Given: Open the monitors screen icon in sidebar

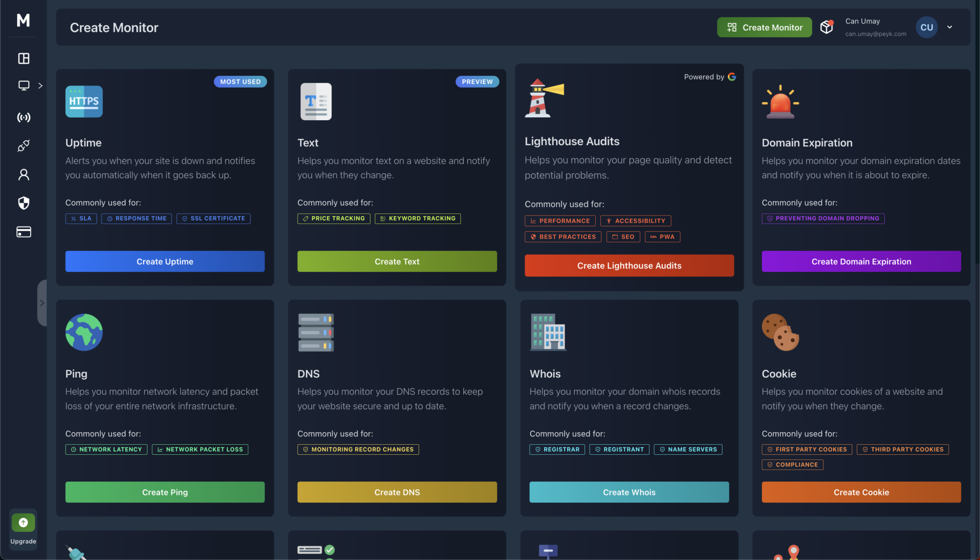Looking at the screenshot, I should click(23, 86).
